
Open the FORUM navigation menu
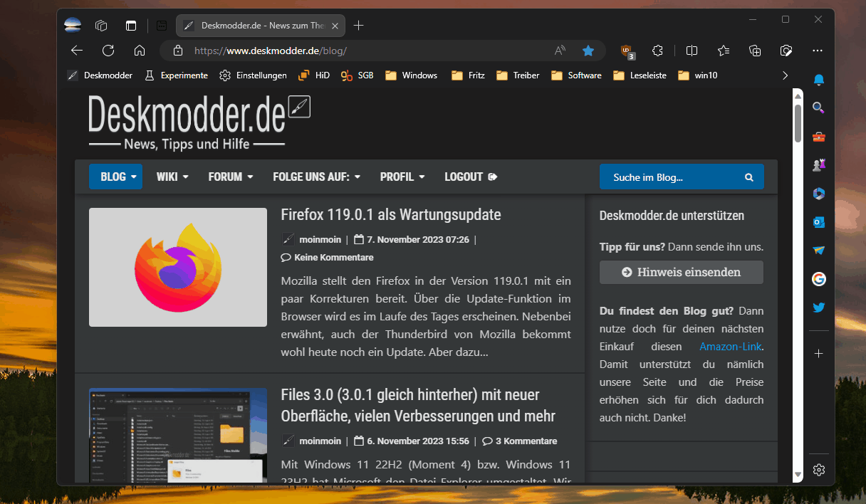tap(231, 177)
